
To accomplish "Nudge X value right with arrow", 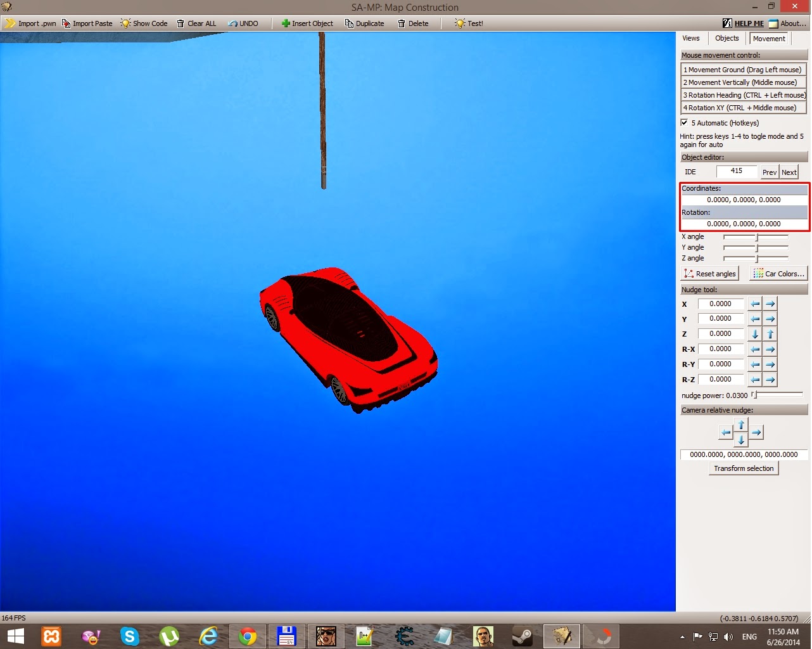I will click(770, 304).
